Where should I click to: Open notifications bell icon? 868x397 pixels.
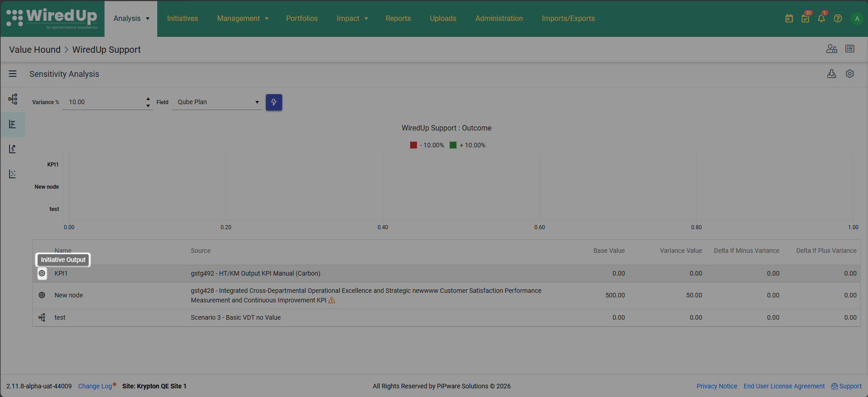[x=821, y=19]
